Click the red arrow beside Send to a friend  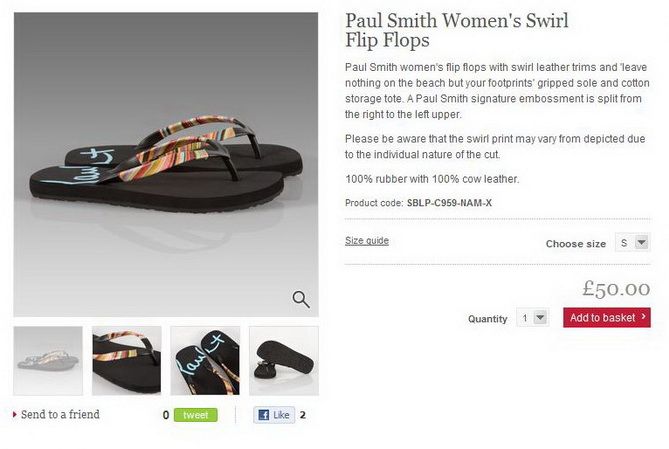(15, 414)
